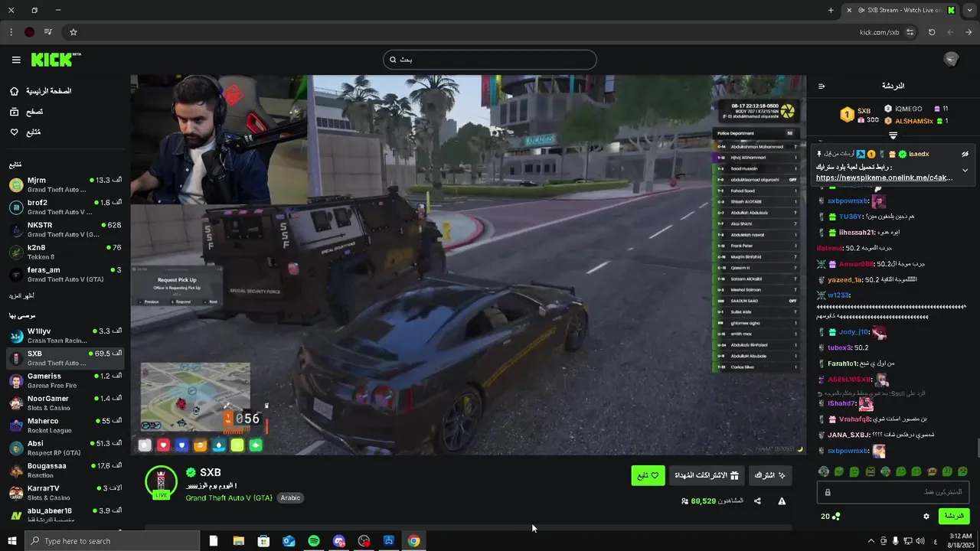Open the Grand Theft Auto V (GTA) category link

[x=229, y=497]
